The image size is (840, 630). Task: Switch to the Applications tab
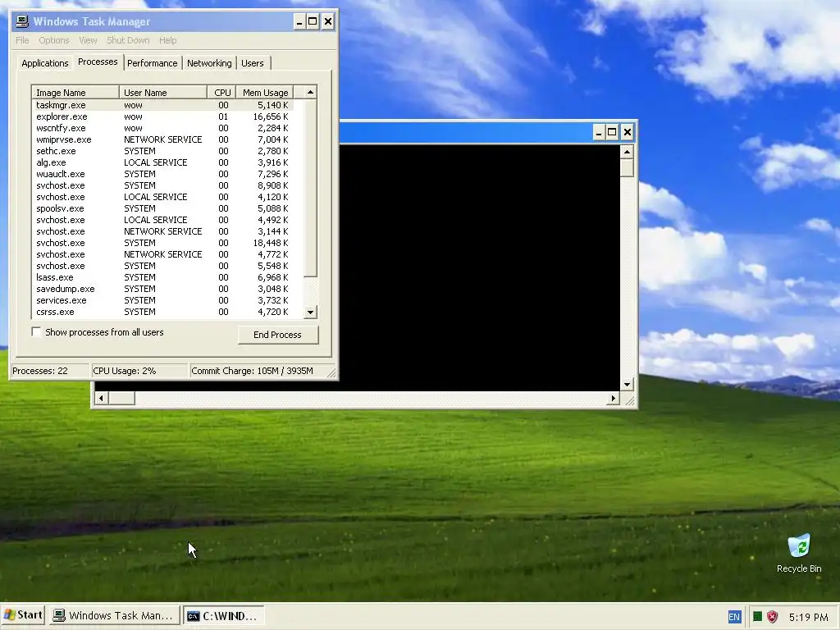[x=45, y=63]
